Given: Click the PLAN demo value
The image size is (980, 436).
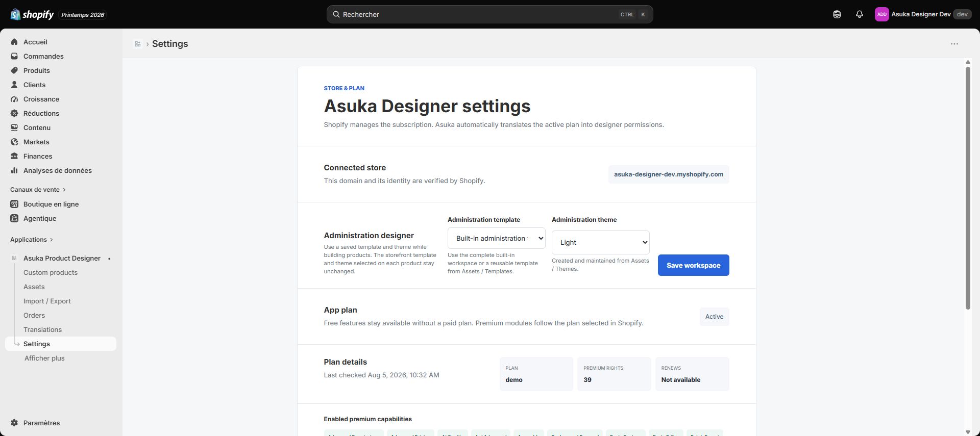Looking at the screenshot, I should tap(514, 380).
